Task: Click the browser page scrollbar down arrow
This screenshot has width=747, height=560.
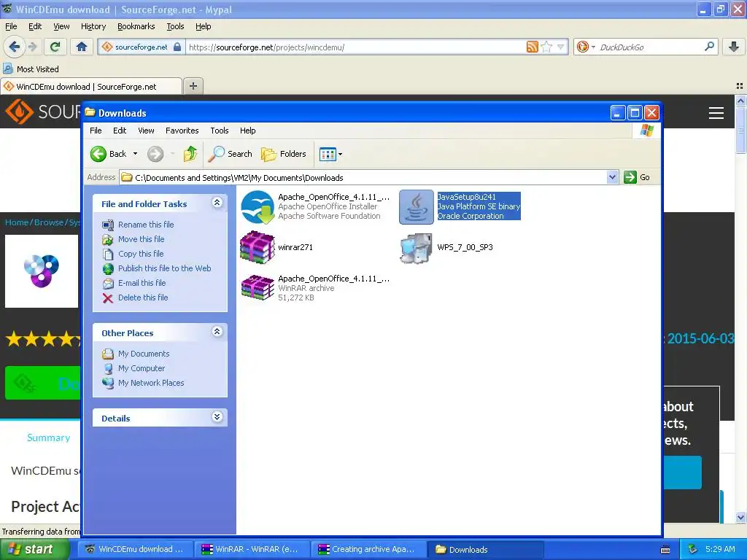Action: 741,517
